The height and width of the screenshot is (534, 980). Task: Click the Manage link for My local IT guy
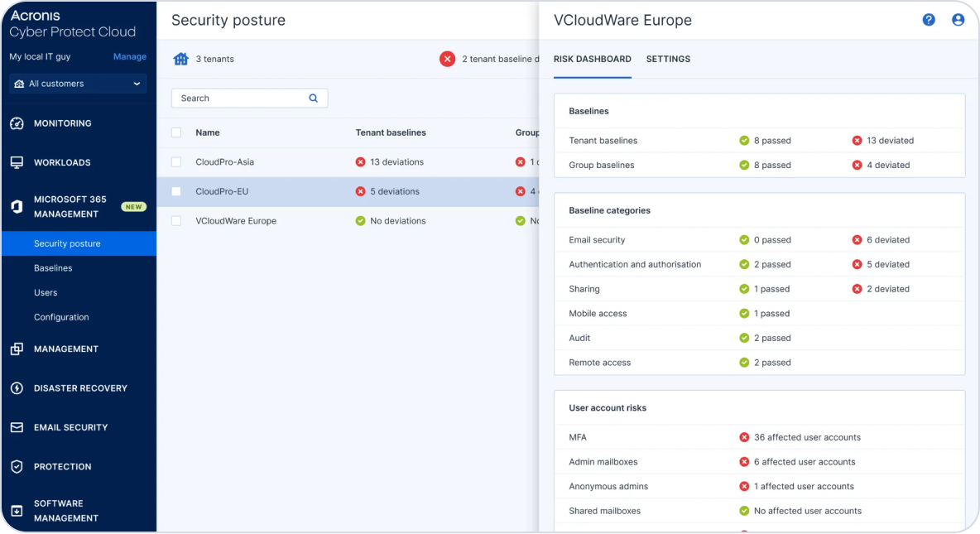coord(130,56)
